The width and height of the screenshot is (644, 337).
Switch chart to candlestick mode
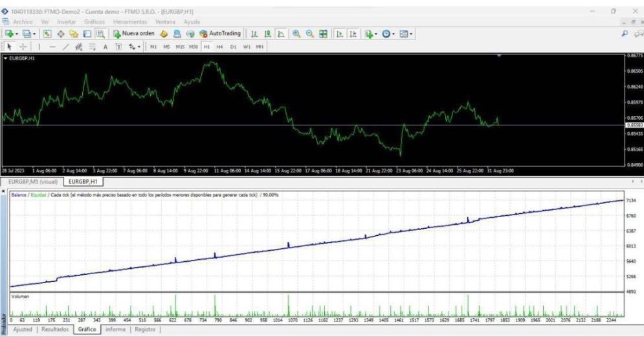point(267,34)
